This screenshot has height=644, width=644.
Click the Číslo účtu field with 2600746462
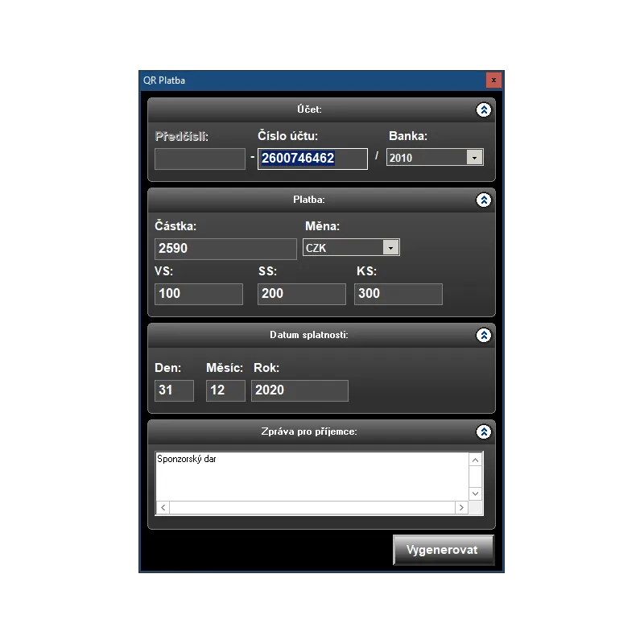pyautogui.click(x=312, y=159)
